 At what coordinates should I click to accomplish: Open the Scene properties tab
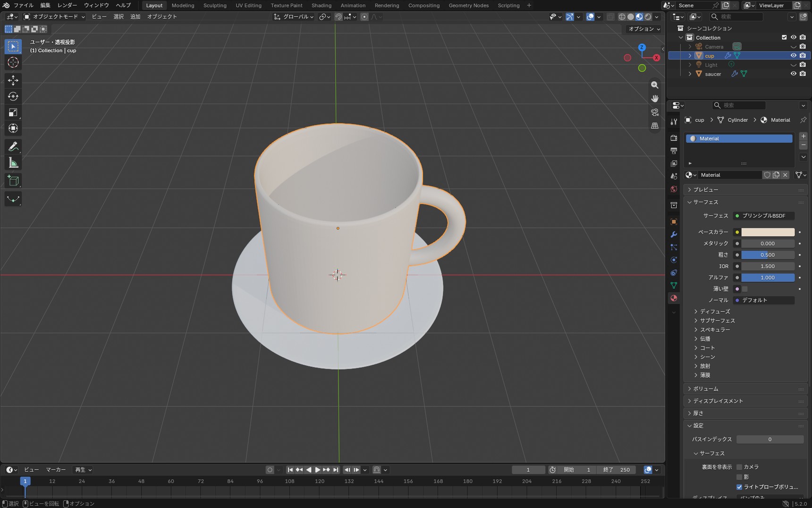(674, 176)
